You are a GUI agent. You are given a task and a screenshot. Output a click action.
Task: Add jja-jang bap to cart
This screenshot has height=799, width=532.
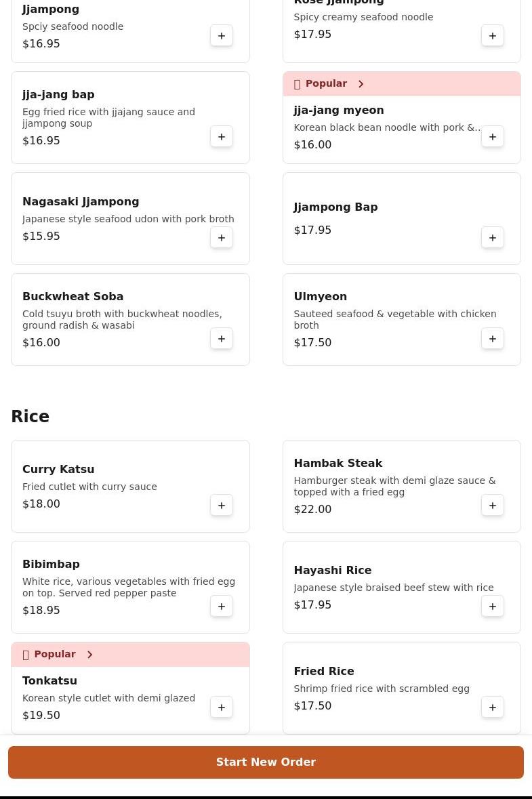[x=222, y=137]
